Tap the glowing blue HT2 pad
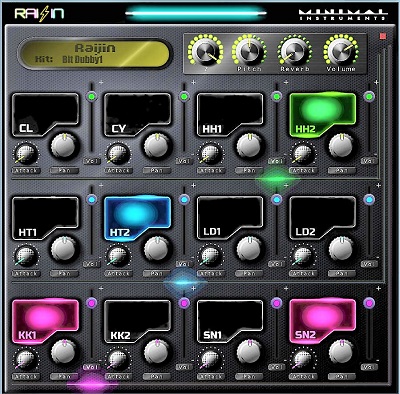 (138, 218)
